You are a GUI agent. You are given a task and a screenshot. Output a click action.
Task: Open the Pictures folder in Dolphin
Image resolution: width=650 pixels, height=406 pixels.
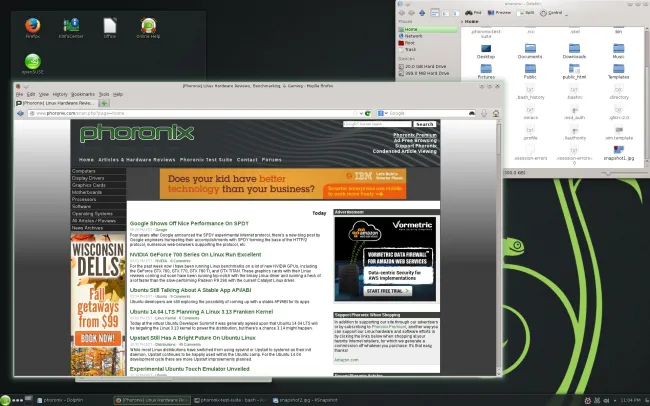click(486, 71)
